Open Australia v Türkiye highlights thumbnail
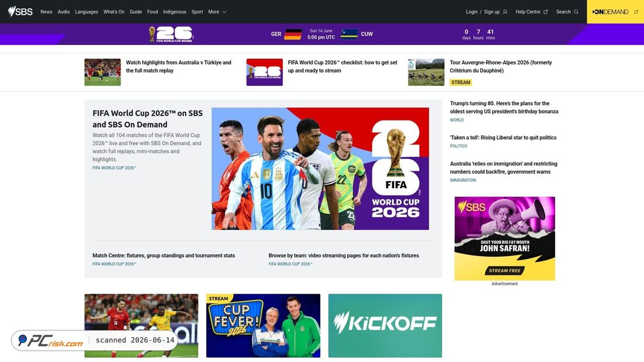 coord(102,73)
